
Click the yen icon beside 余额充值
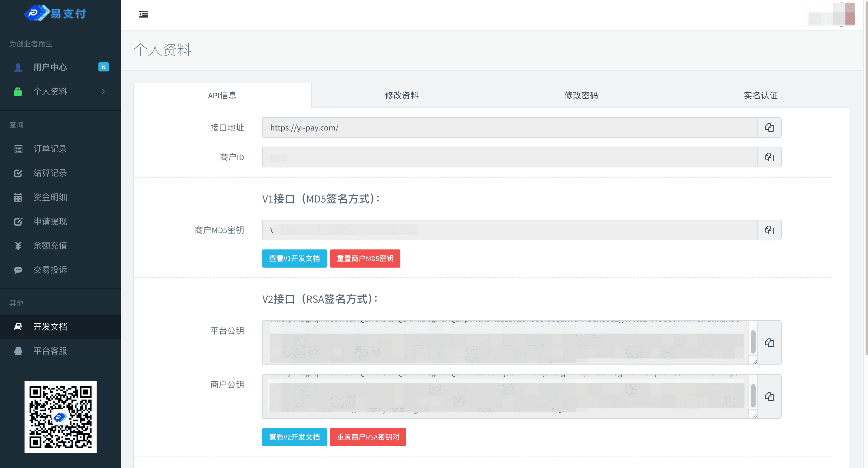(x=18, y=246)
